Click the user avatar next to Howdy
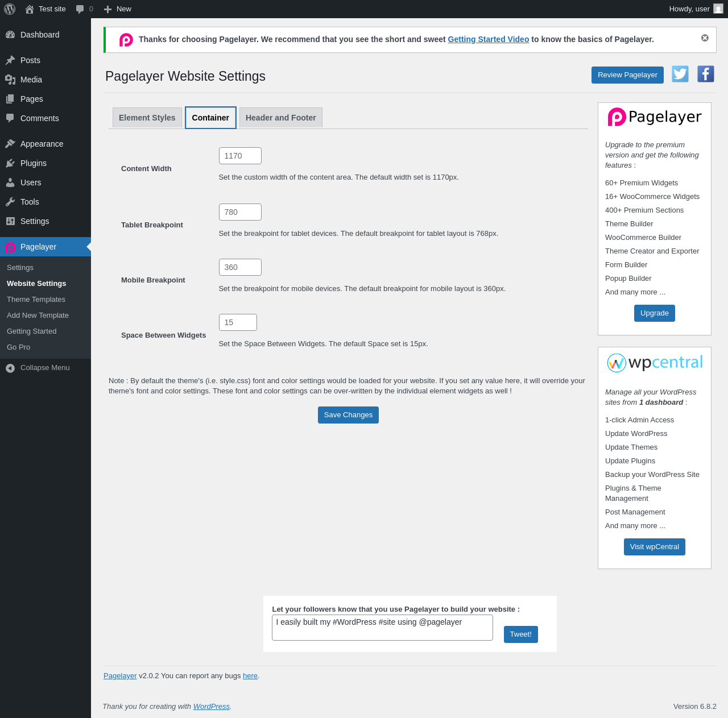The width and height of the screenshot is (728, 718). [x=718, y=9]
